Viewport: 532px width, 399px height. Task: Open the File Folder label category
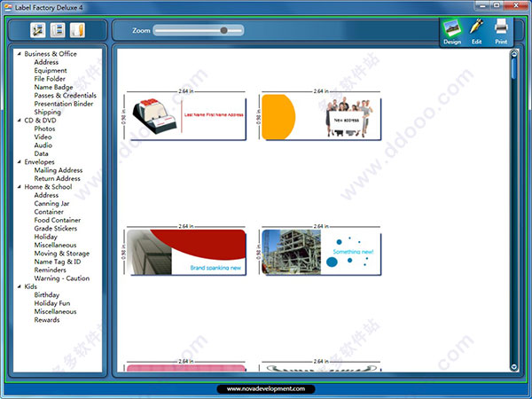pos(50,79)
